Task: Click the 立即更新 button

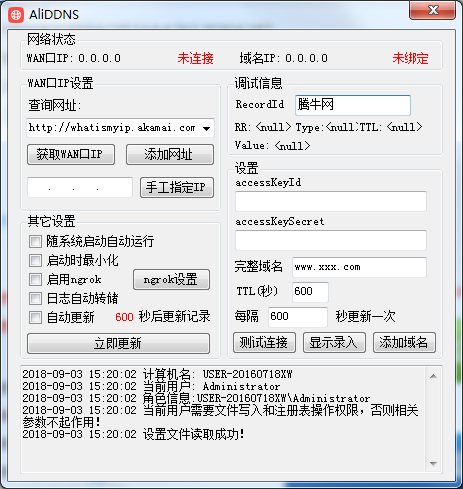Action: pyautogui.click(x=118, y=343)
